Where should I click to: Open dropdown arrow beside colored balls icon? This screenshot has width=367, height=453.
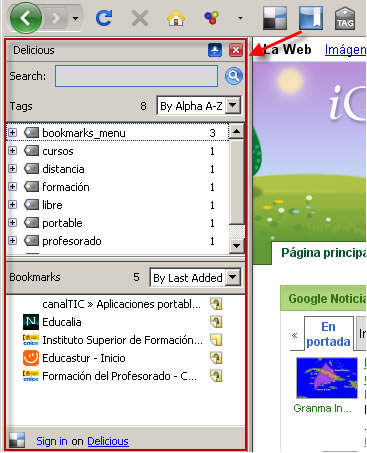(x=240, y=18)
